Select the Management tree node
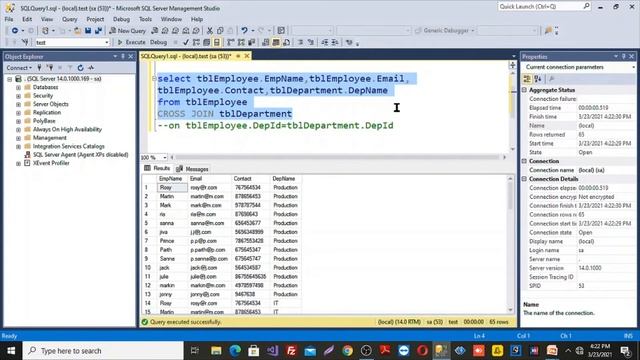 point(49,138)
